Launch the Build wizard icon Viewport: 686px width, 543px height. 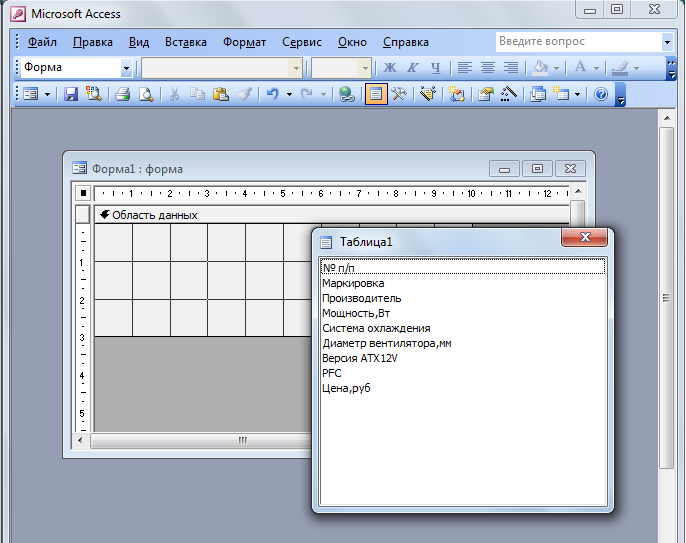[x=508, y=94]
